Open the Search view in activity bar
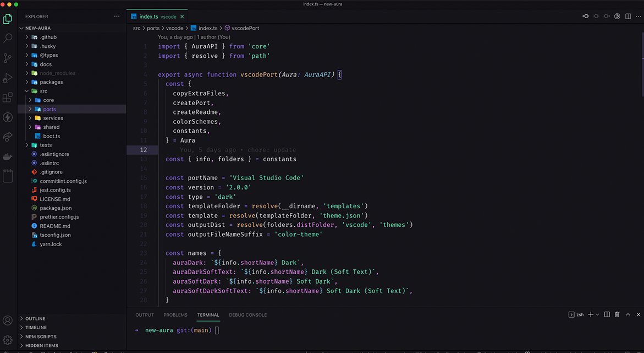Screen dimensions: 644x353 [x=7, y=39]
